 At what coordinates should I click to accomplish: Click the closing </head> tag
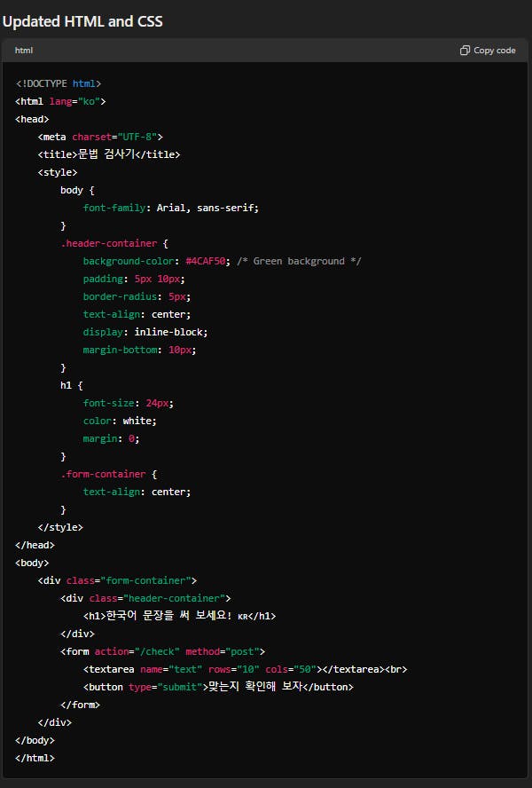[35, 545]
